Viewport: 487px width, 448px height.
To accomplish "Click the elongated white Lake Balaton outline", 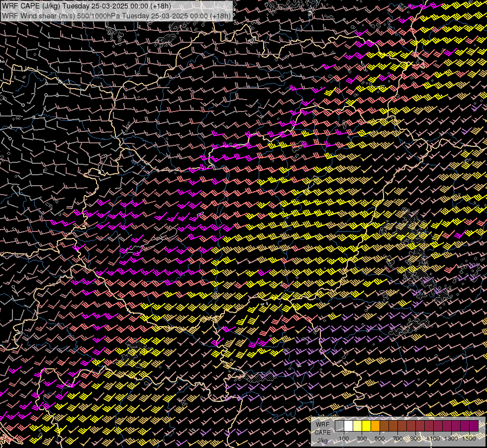I will [151, 240].
